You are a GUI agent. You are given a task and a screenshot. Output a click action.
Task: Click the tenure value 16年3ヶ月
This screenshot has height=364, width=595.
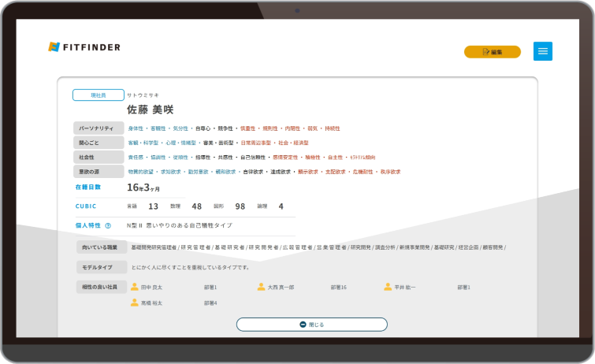tap(143, 188)
